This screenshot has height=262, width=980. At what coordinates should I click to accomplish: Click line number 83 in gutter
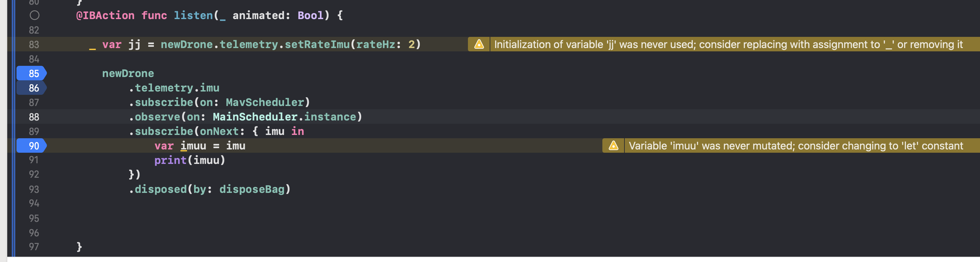[34, 44]
